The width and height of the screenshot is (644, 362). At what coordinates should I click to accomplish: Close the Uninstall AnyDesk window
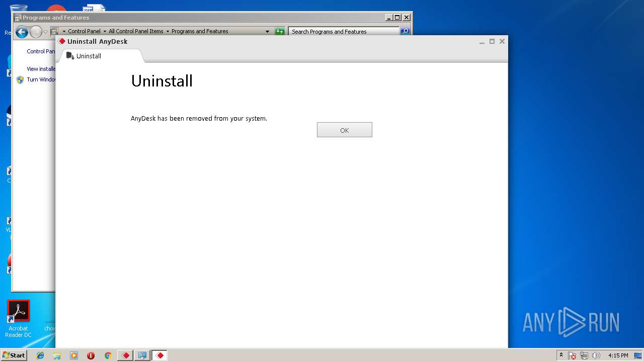[x=502, y=41]
